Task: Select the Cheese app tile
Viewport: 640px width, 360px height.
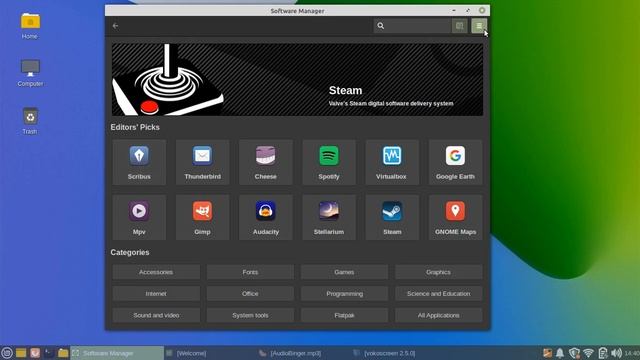Action: 266,162
